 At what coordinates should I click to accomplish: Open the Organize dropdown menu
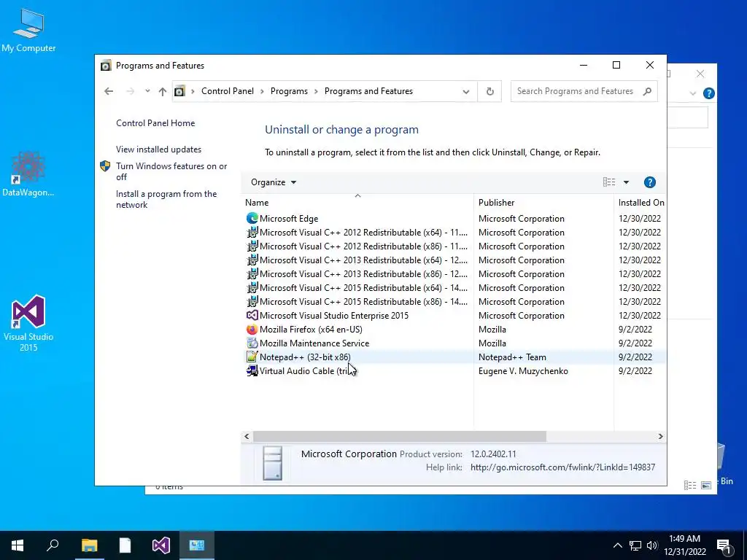pyautogui.click(x=274, y=182)
